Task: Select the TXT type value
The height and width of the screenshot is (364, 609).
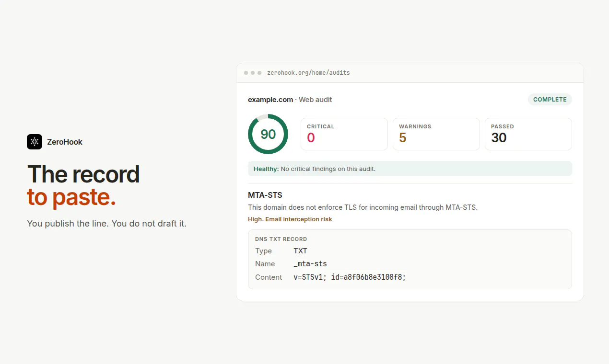Action: point(301,251)
